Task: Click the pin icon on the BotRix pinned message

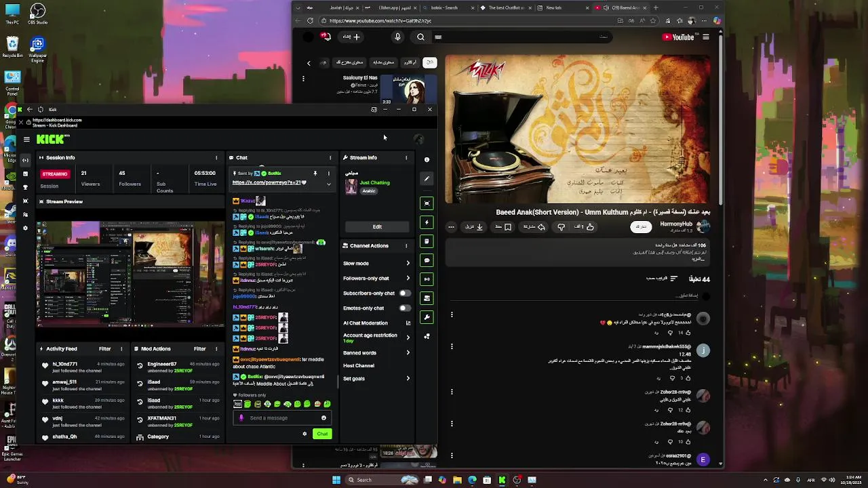Action: tap(315, 174)
